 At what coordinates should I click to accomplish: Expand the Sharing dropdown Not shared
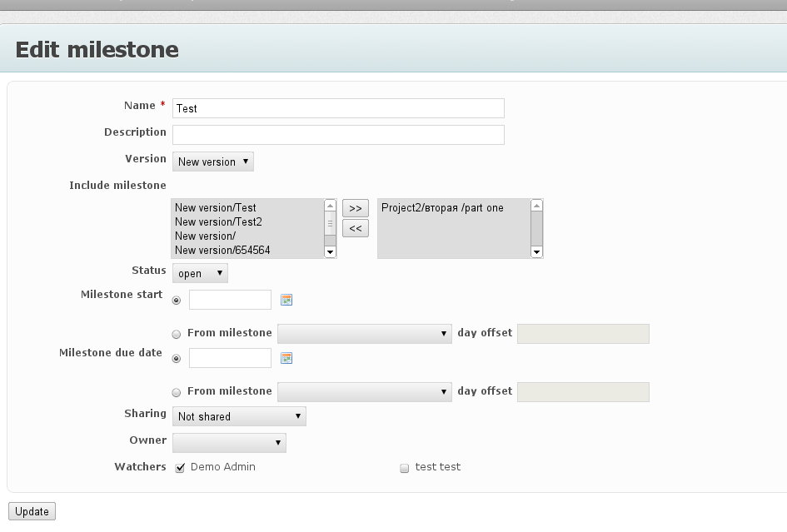point(239,416)
